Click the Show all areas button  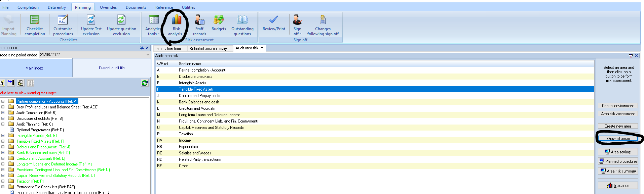click(x=618, y=139)
